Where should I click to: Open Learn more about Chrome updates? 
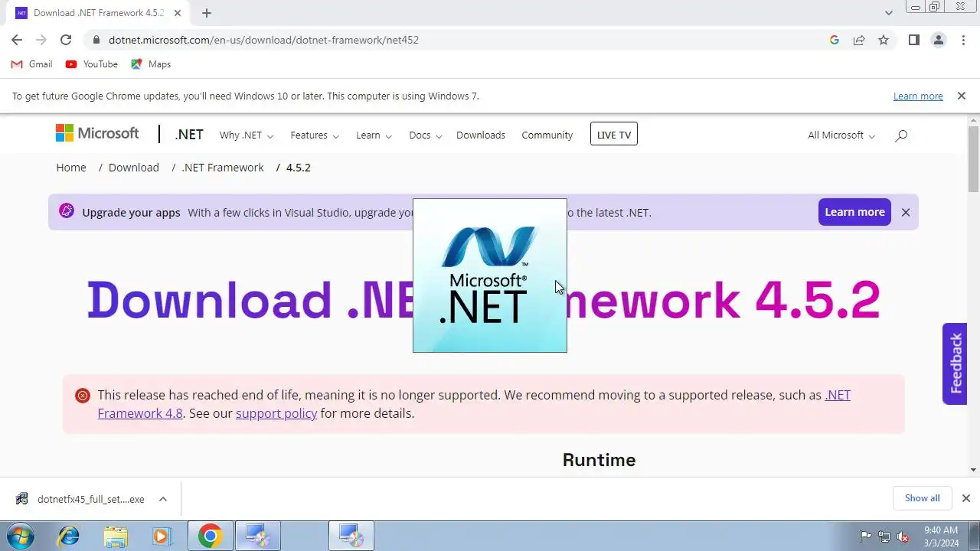(x=918, y=96)
